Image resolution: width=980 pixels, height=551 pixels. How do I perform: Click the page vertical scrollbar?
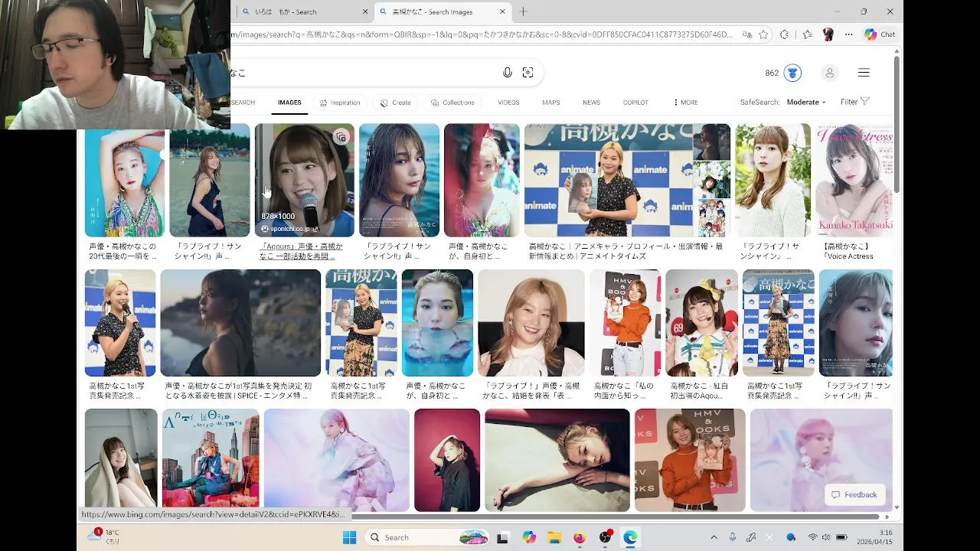coord(897,122)
